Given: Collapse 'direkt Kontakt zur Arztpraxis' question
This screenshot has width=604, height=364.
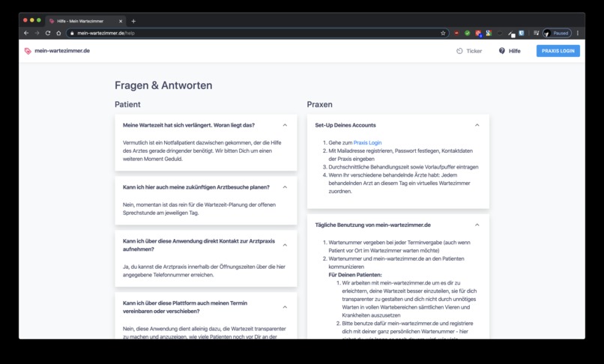Looking at the screenshot, I should pos(285,245).
